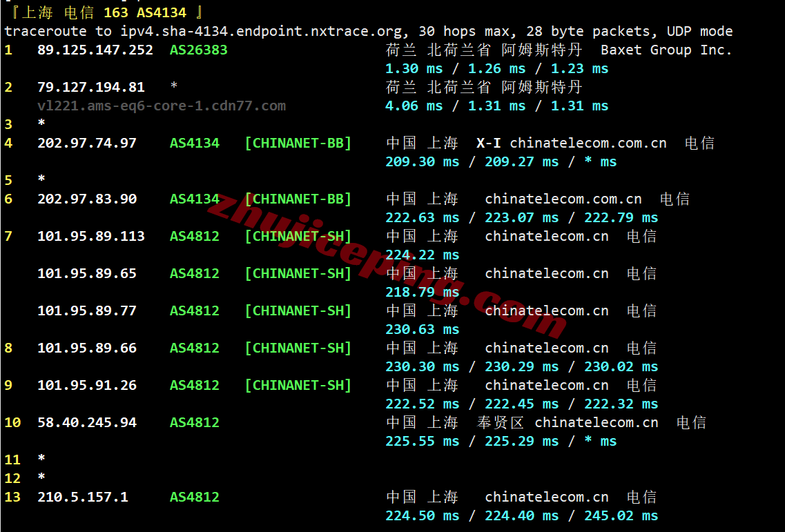Select 'X-I chinatelecom.com.cn' on hop 4
This screenshot has width=785, height=532.
coord(571,143)
